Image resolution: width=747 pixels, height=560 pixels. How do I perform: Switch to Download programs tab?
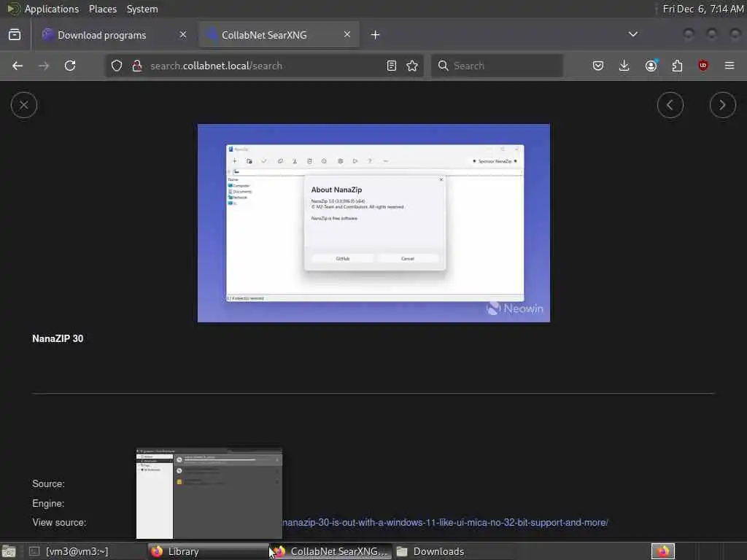pyautogui.click(x=115, y=35)
